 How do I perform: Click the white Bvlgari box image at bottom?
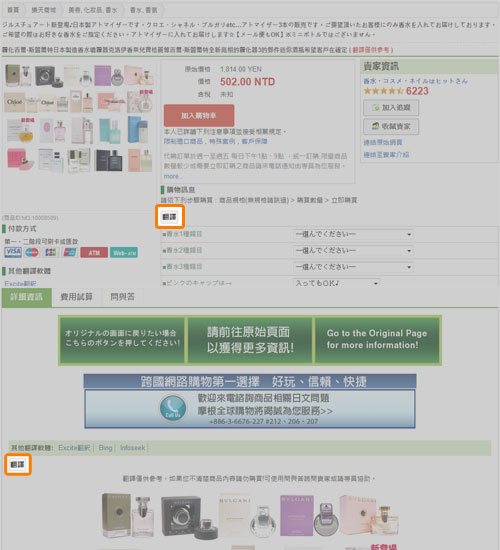(234, 516)
